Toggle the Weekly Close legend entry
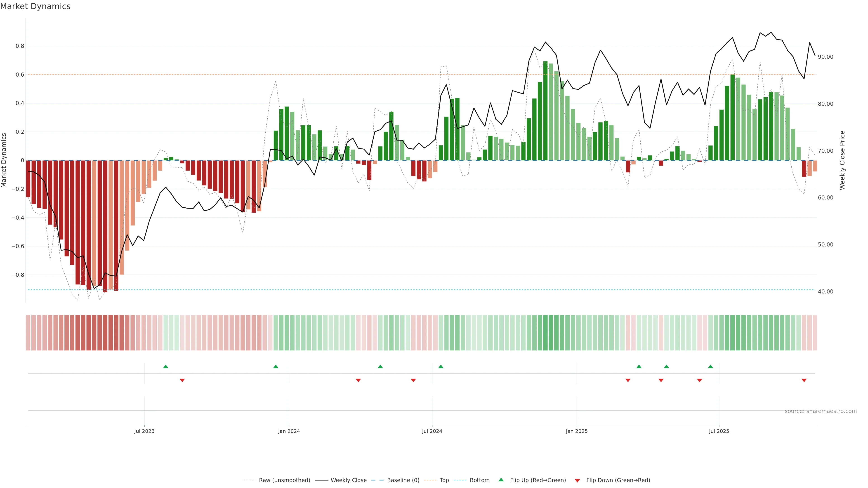The width and height of the screenshot is (868, 488). tap(348, 480)
